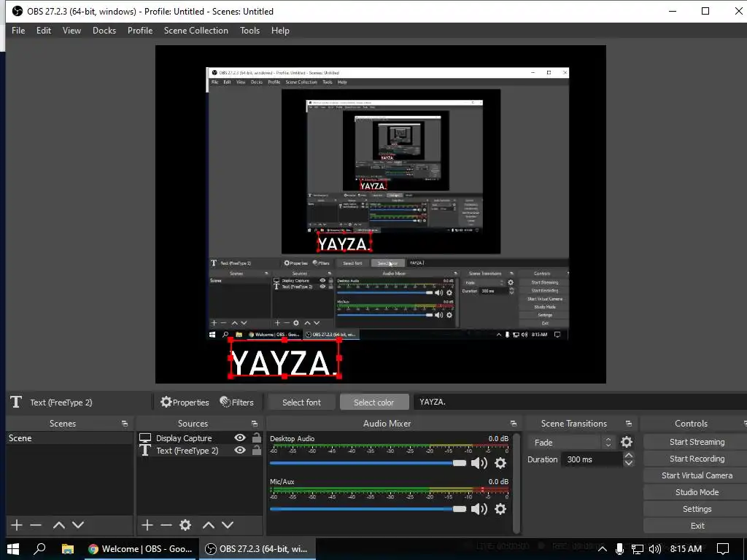Increase transition duration with up arrow
This screenshot has height=560, width=747.
[x=628, y=456]
